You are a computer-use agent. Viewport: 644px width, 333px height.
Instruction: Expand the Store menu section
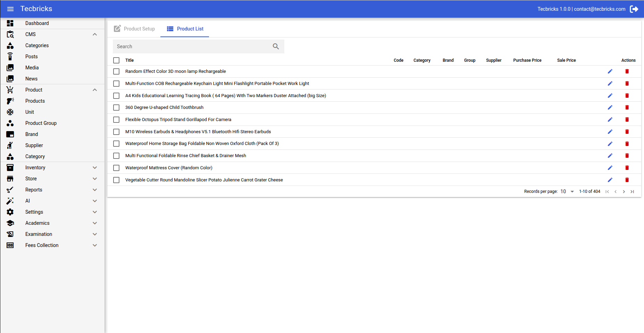(95, 179)
